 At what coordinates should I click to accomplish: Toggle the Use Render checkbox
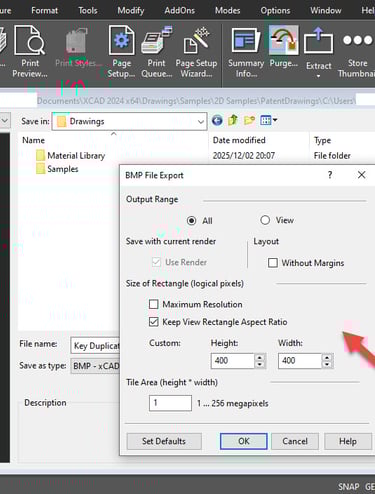point(156,262)
